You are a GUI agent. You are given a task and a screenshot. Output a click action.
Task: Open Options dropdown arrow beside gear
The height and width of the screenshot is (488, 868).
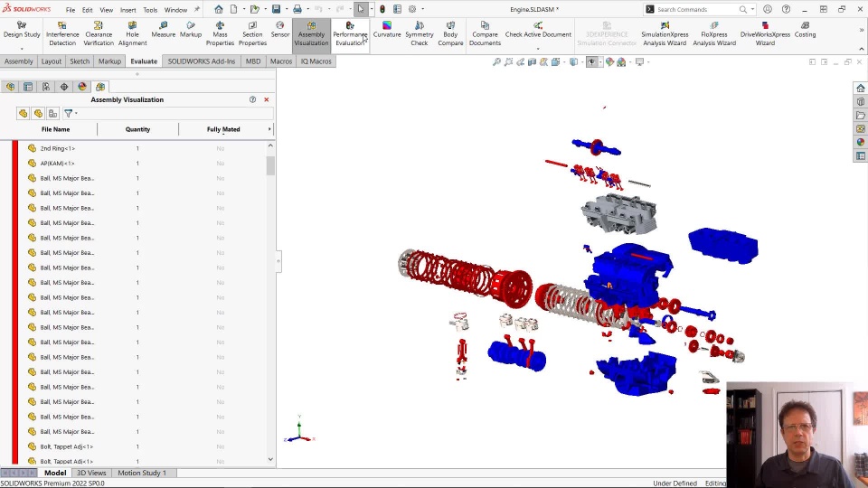click(x=423, y=9)
